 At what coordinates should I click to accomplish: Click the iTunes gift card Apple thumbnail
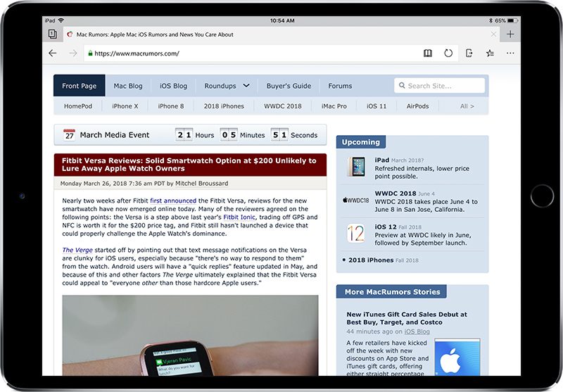point(457,358)
